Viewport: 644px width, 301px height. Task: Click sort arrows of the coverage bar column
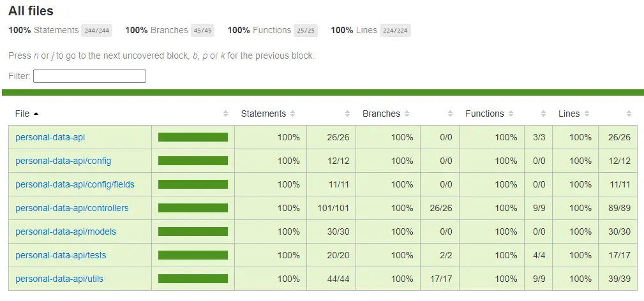pos(225,114)
